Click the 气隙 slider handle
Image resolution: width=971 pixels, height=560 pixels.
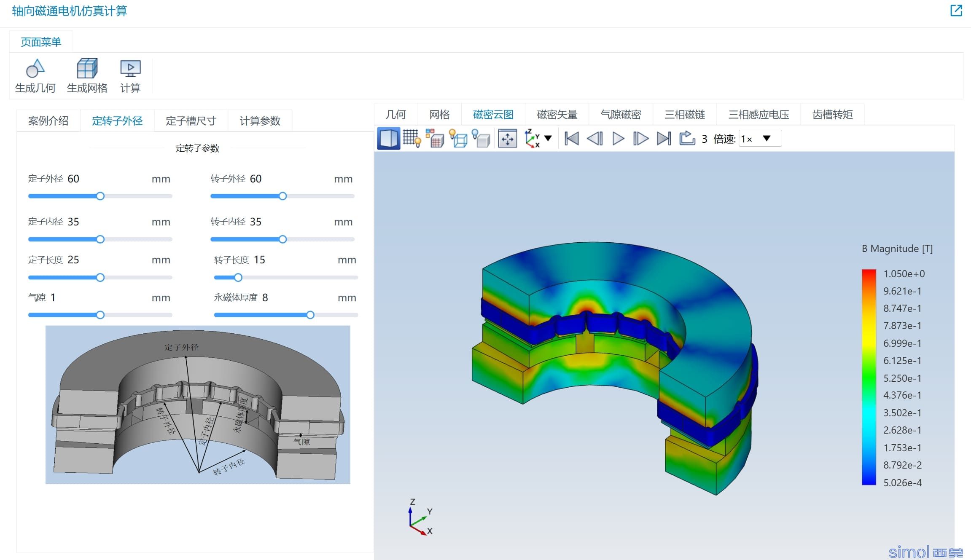point(100,315)
